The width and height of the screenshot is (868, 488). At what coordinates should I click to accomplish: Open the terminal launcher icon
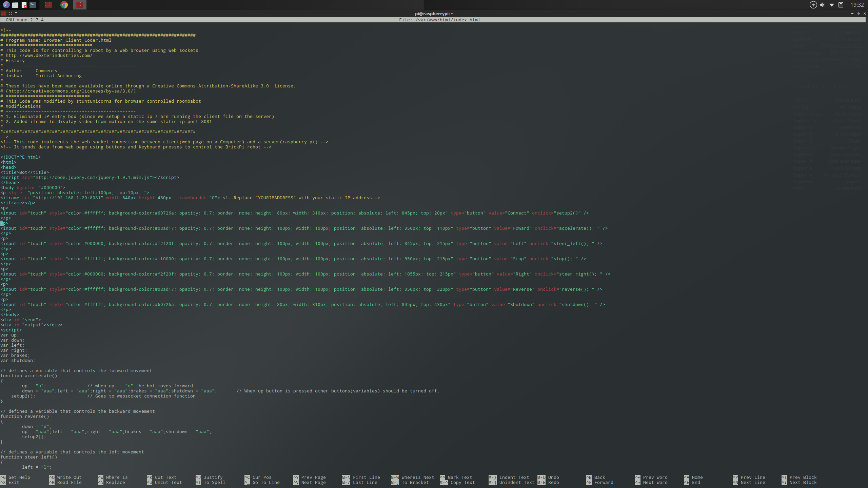[x=33, y=5]
